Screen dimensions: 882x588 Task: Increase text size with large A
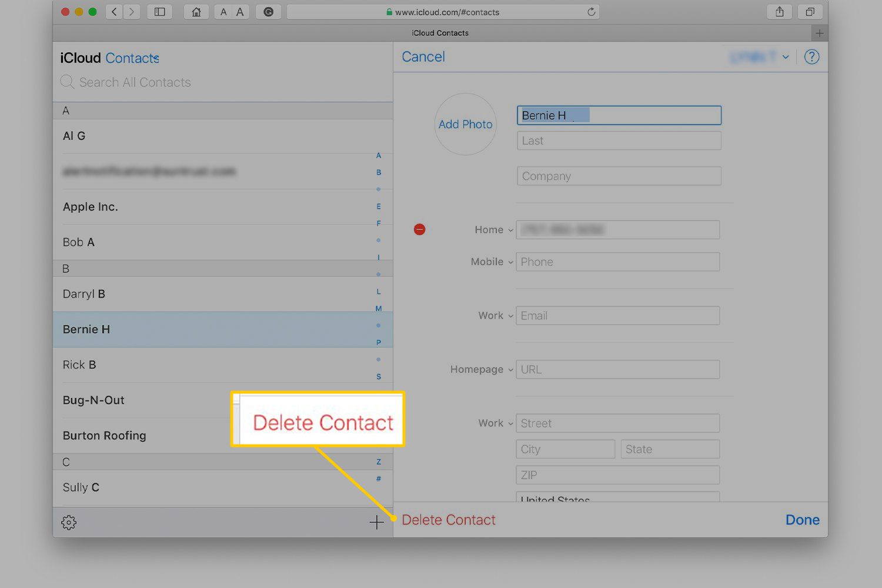tap(240, 12)
